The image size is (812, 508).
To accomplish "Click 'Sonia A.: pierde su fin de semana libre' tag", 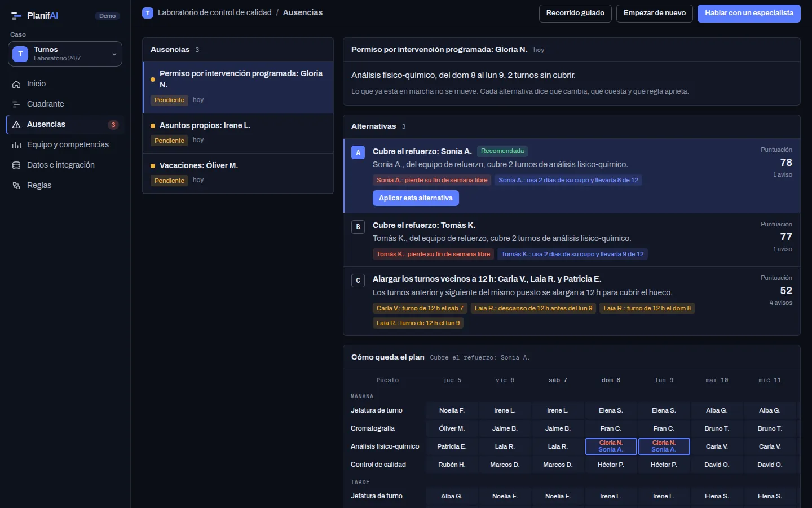I will point(432,180).
